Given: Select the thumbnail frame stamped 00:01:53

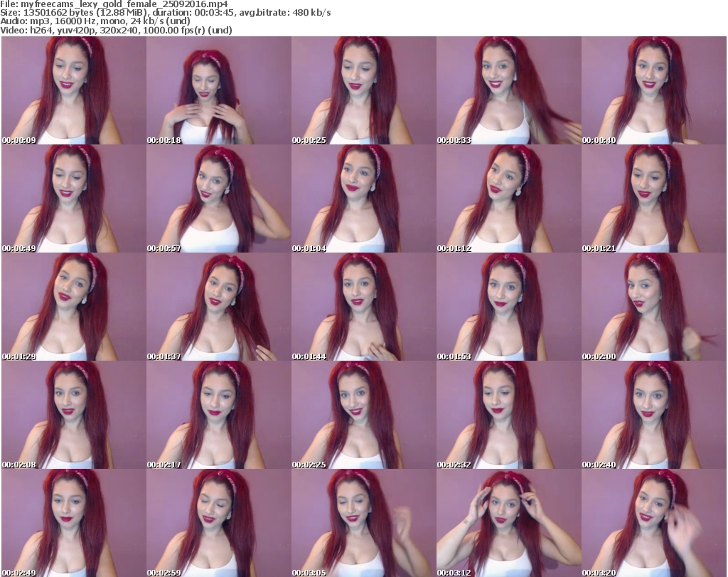Looking at the screenshot, I should tap(509, 307).
